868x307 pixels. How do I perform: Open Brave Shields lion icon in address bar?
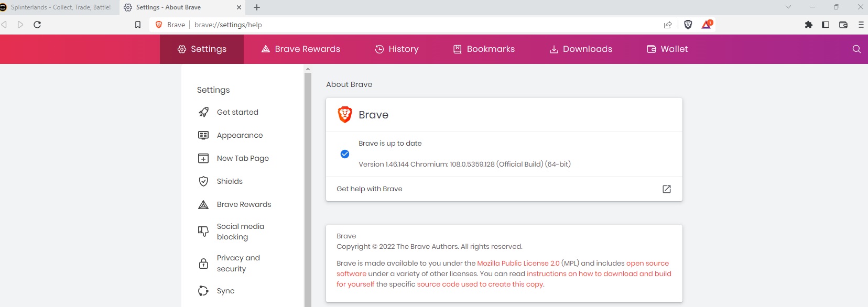point(688,25)
